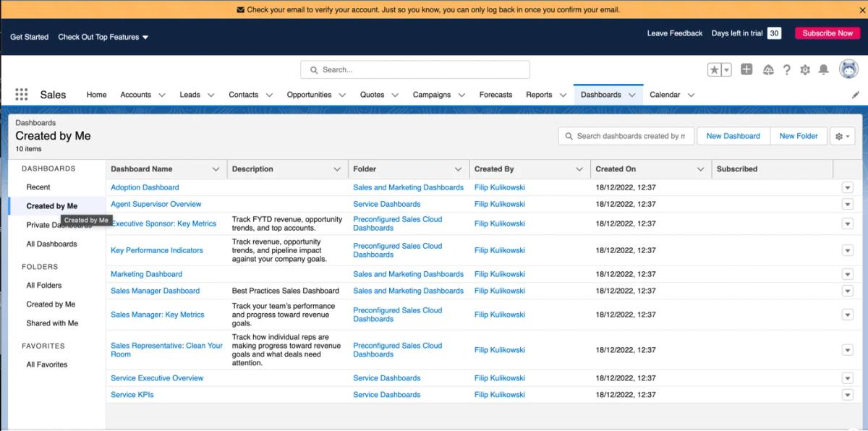Open row actions for Agent Supervisor Overview
The image size is (868, 431).
(x=848, y=205)
